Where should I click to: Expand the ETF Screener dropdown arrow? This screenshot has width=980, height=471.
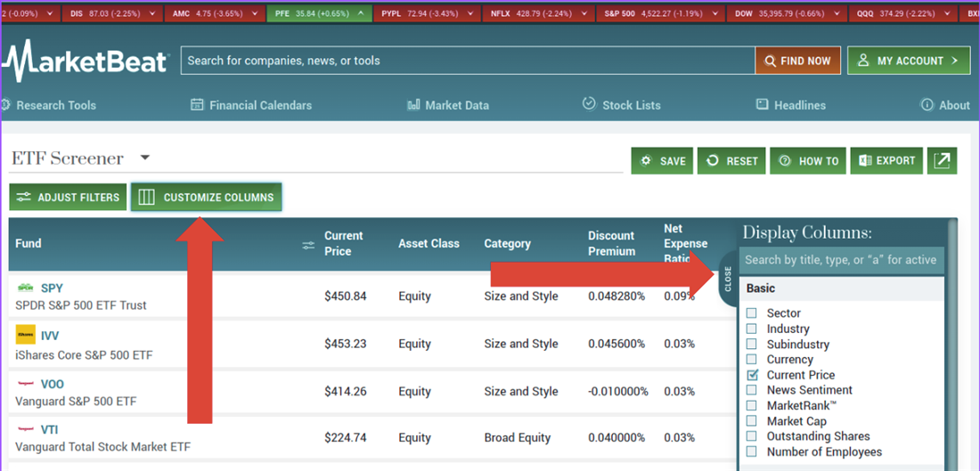pos(145,158)
